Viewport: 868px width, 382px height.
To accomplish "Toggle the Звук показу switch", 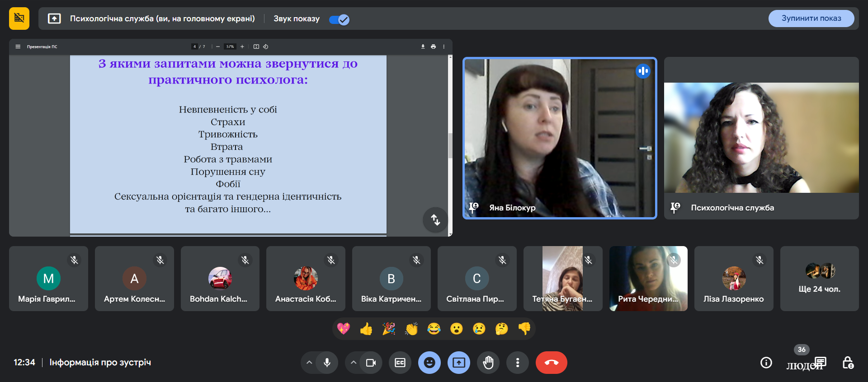I will [x=339, y=19].
